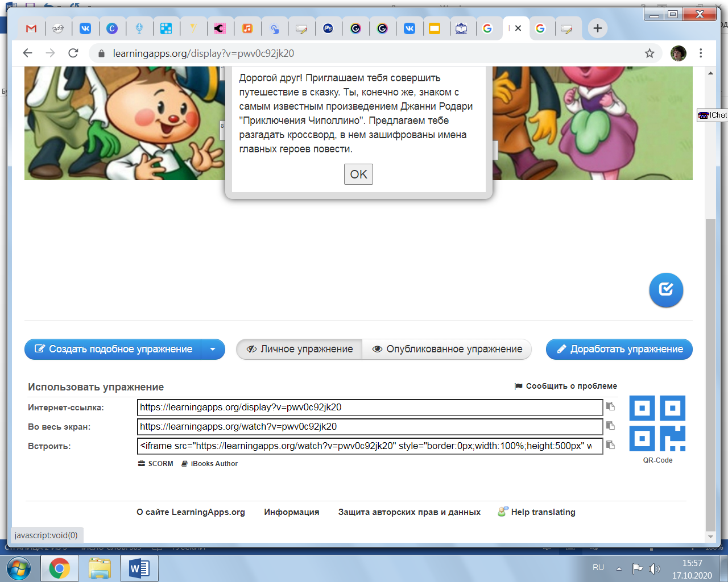
Task: Open the Информация footer link
Action: point(292,512)
